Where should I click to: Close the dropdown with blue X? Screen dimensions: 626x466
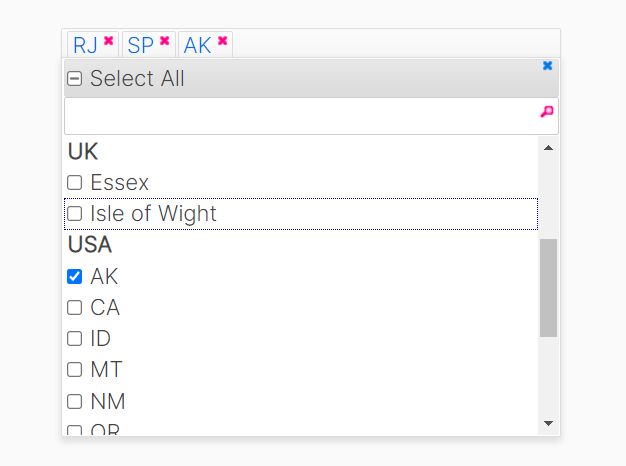(x=547, y=65)
